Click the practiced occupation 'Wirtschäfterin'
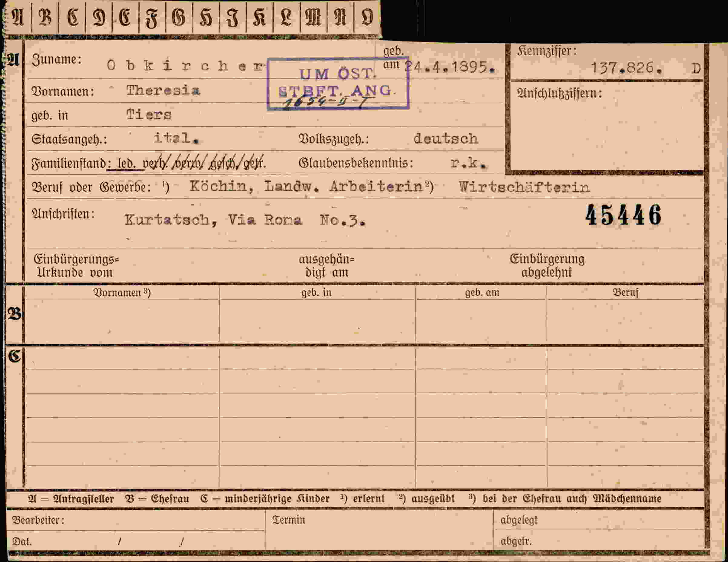 (x=524, y=187)
